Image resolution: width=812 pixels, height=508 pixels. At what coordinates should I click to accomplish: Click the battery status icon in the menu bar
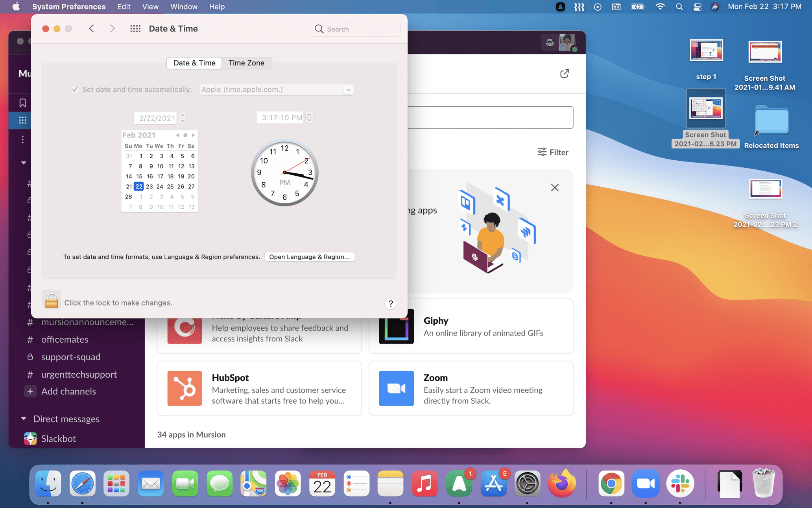[x=638, y=7]
